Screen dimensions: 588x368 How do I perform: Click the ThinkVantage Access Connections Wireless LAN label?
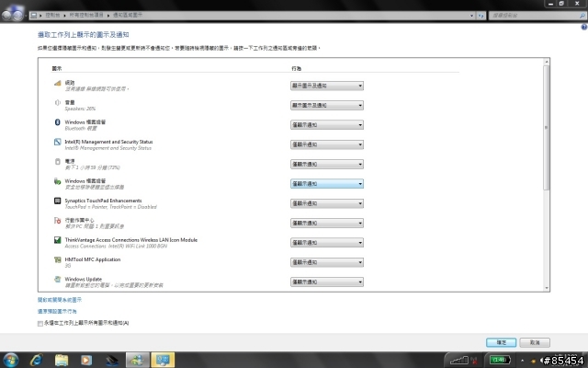(x=130, y=239)
